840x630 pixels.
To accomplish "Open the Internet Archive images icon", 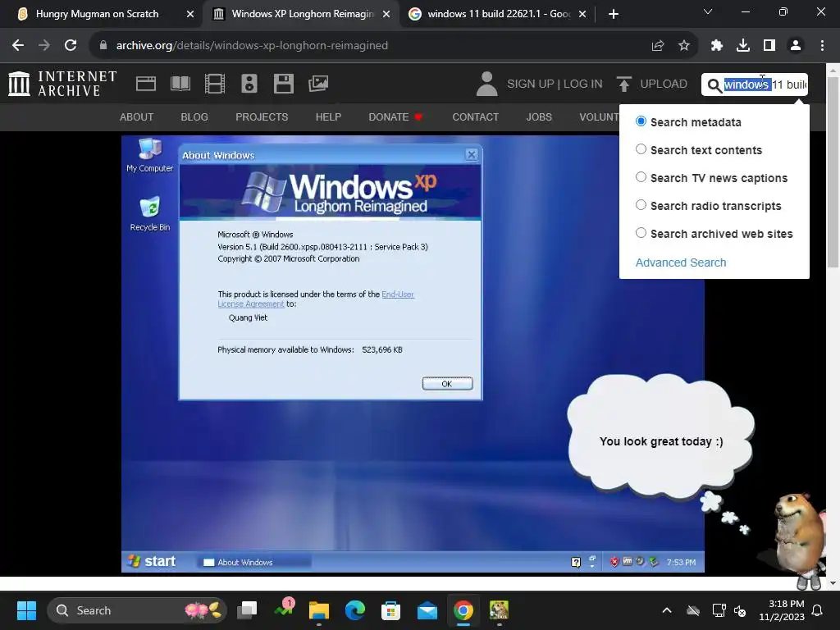I will (x=318, y=84).
